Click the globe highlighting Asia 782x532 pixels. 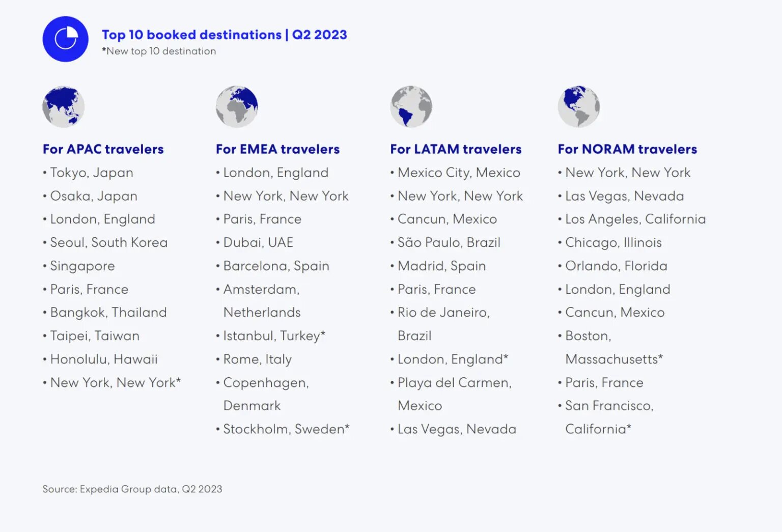pos(63,106)
